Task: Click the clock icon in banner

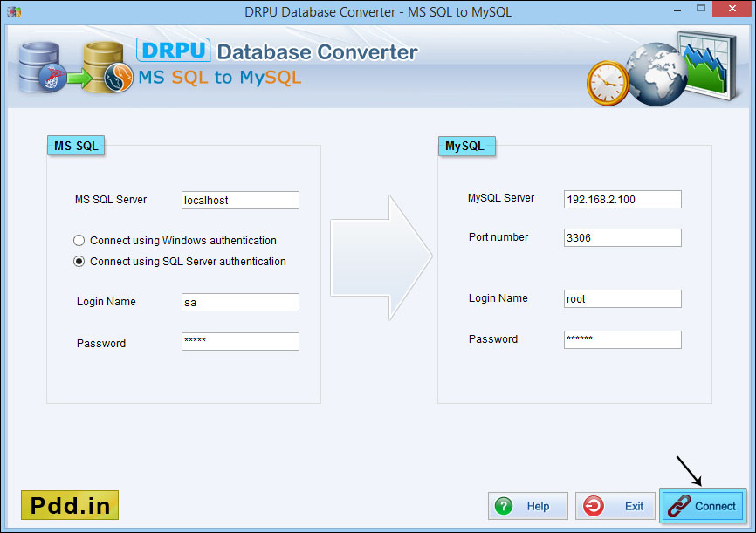Action: coord(608,83)
